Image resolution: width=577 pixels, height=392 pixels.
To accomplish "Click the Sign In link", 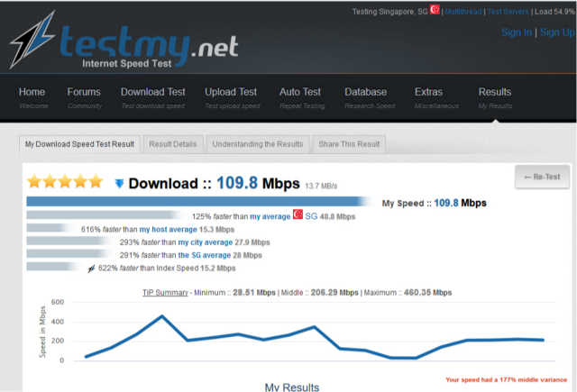I will click(x=517, y=32).
